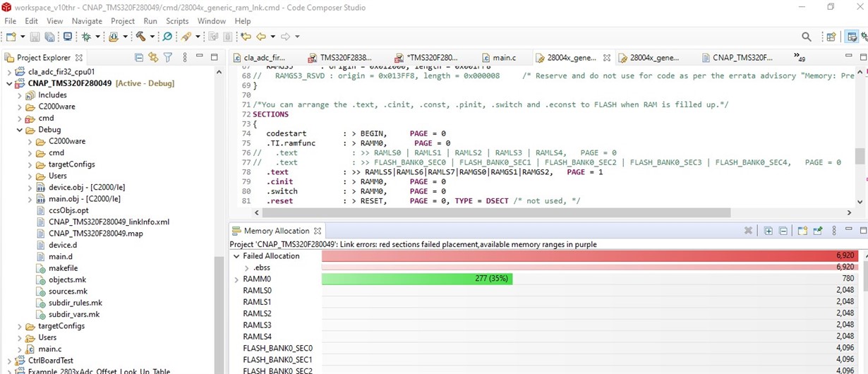Click the Build hammer icon

point(140,37)
